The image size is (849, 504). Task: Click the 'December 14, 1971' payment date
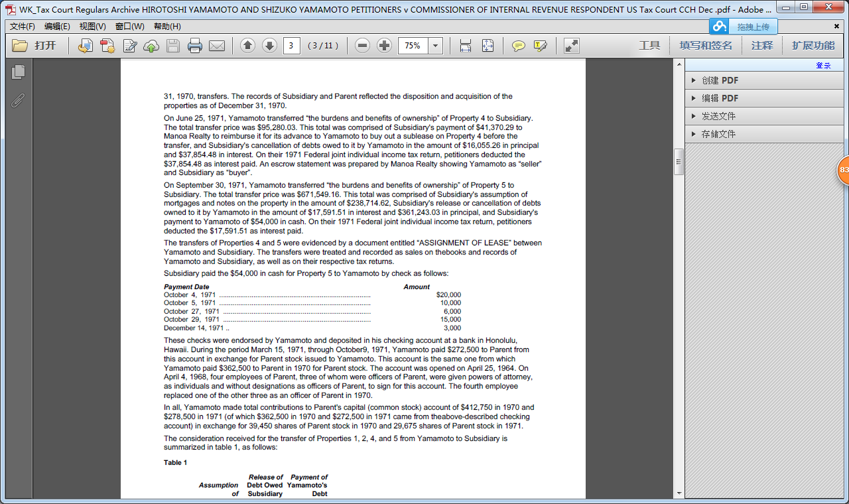click(x=194, y=328)
